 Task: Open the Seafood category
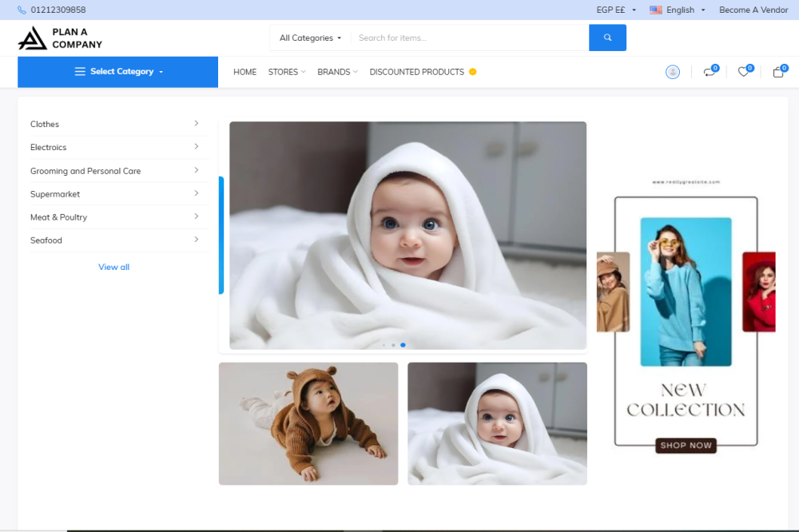[46, 240]
